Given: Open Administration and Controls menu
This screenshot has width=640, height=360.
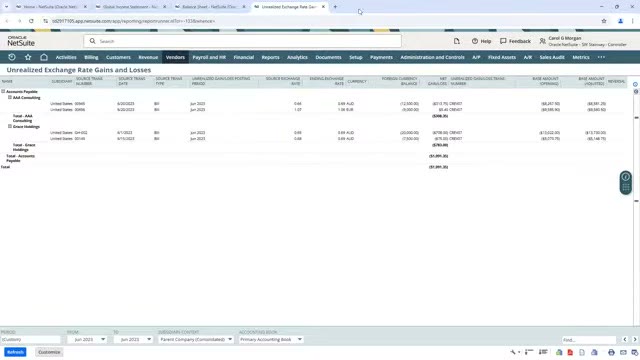Looking at the screenshot, I should coord(432,58).
